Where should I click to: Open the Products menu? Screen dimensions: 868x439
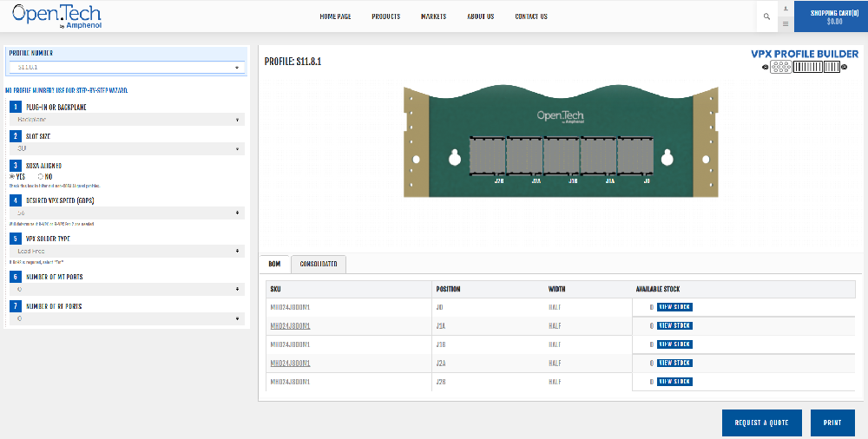(x=385, y=16)
